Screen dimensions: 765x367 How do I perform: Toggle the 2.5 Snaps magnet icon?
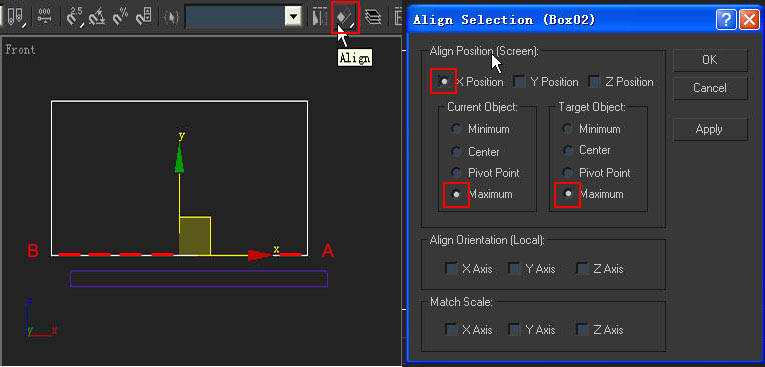pos(74,18)
